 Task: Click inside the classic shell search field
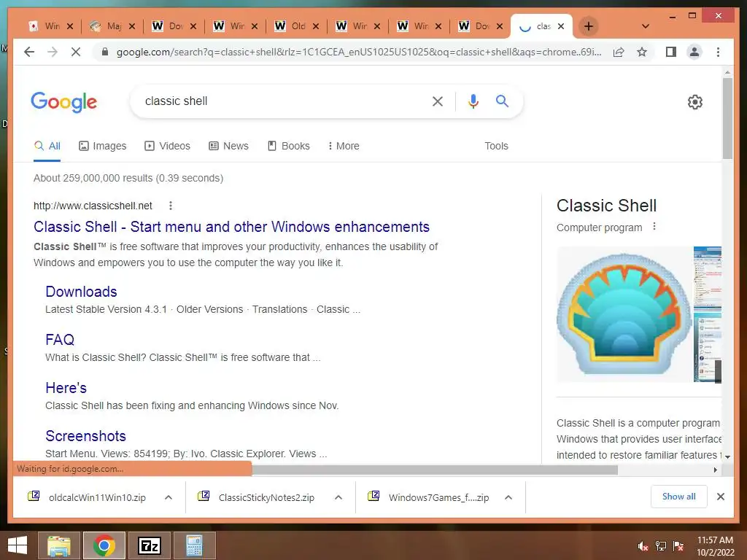point(281,101)
